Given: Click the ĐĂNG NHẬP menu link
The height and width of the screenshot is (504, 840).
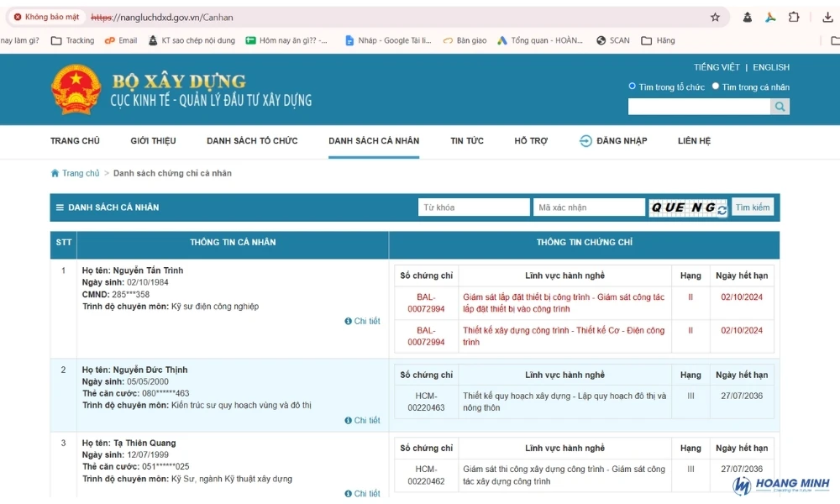Looking at the screenshot, I should (622, 141).
